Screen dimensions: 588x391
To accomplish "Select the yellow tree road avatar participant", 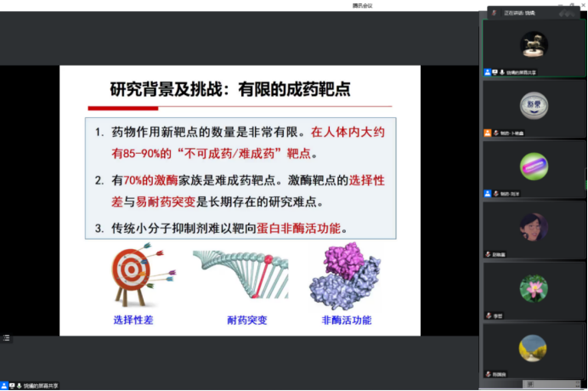I will [x=533, y=347].
